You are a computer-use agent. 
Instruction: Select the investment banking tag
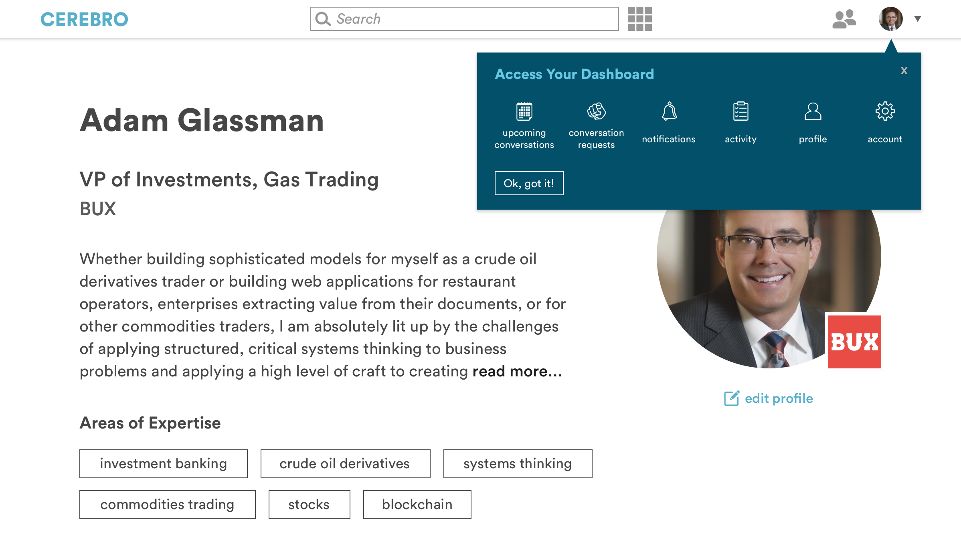coord(163,463)
